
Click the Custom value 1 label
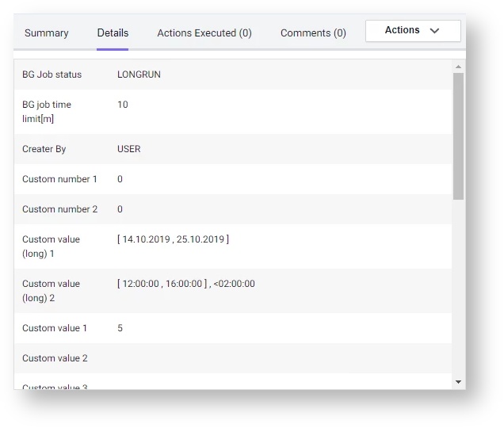click(55, 328)
